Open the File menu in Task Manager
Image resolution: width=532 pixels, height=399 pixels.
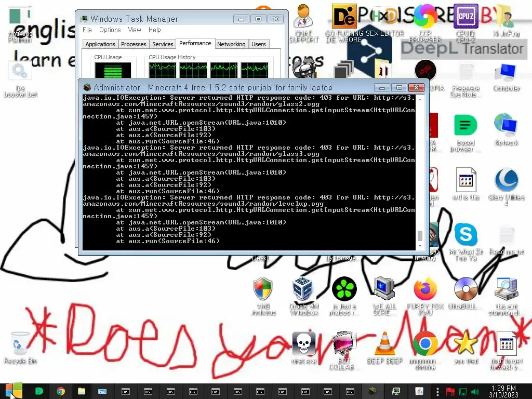coord(87,30)
